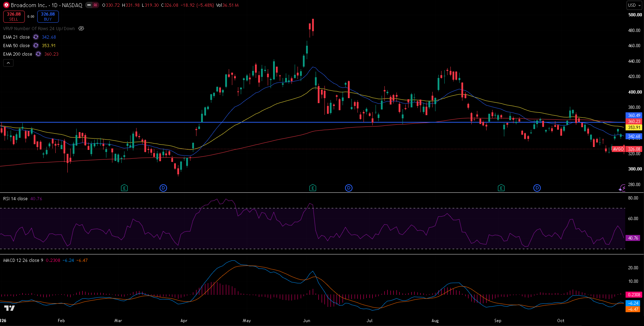Click the red 360.23 EMA 200 price label

click(x=634, y=121)
